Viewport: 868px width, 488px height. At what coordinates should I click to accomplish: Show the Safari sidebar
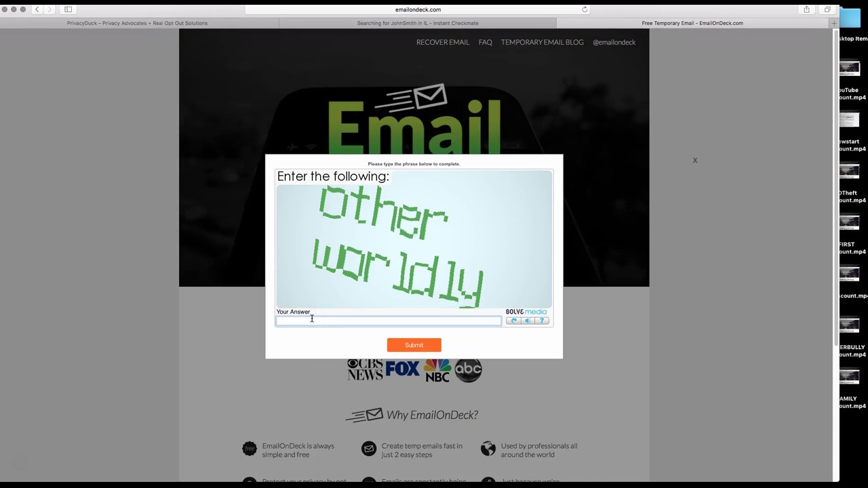(68, 9)
